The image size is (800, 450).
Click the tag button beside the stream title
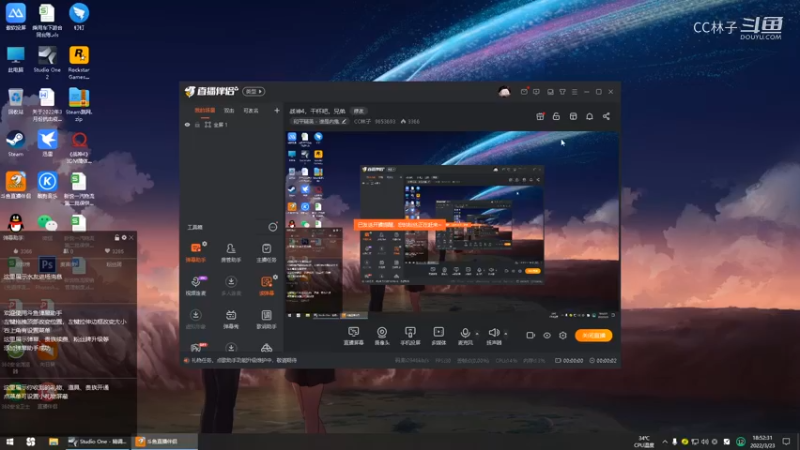coord(359,111)
